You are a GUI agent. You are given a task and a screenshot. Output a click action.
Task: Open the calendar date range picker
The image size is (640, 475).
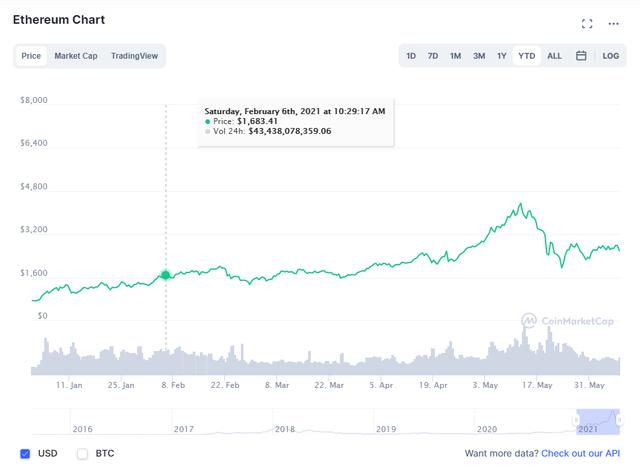point(581,56)
